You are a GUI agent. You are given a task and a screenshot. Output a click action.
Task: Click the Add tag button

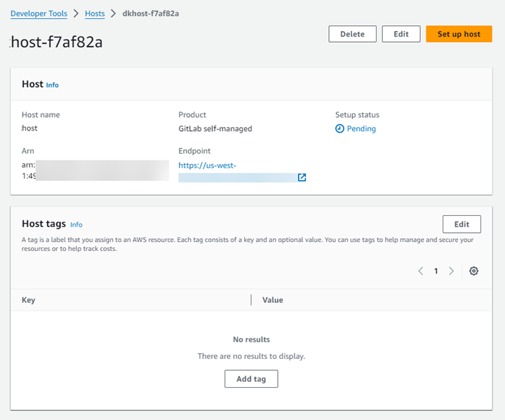tap(251, 379)
